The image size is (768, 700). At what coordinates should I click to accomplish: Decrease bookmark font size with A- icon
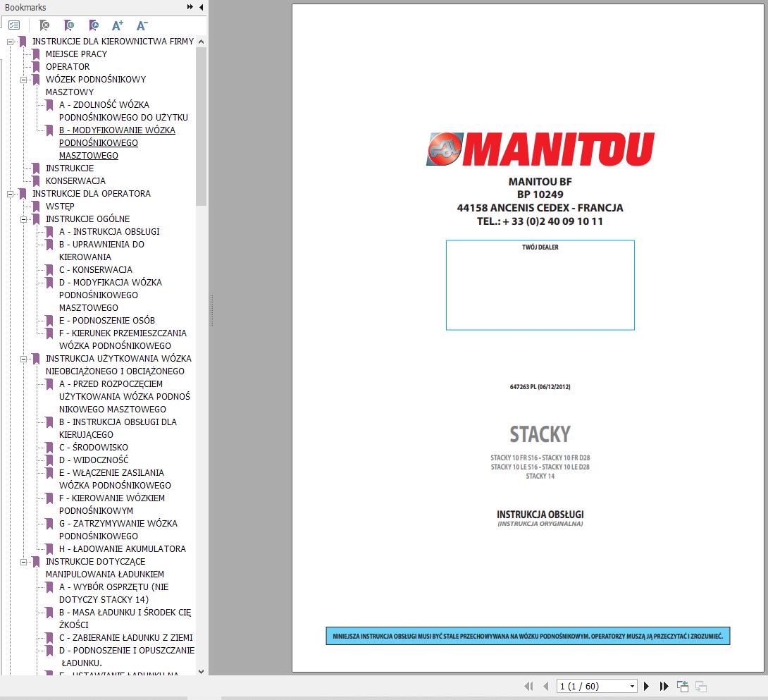[142, 25]
